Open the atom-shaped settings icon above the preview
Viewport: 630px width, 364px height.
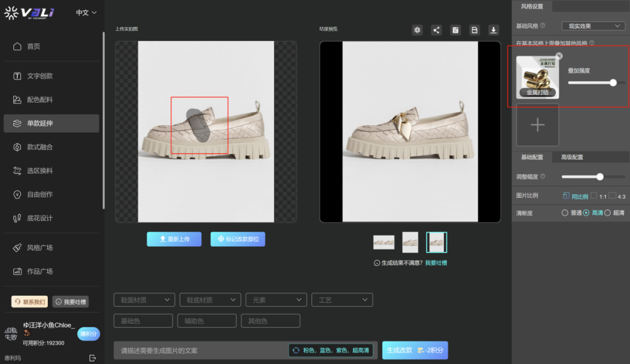(417, 30)
